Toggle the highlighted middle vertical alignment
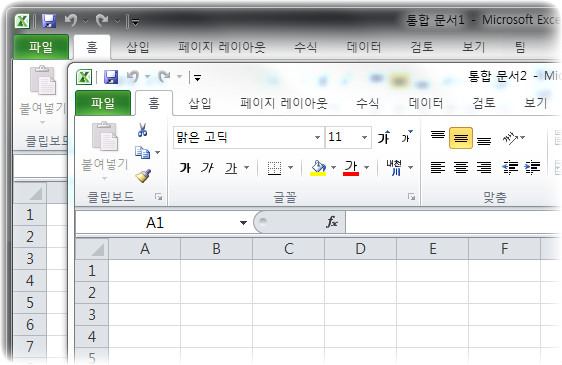The width and height of the screenshot is (562, 365). pos(461,138)
